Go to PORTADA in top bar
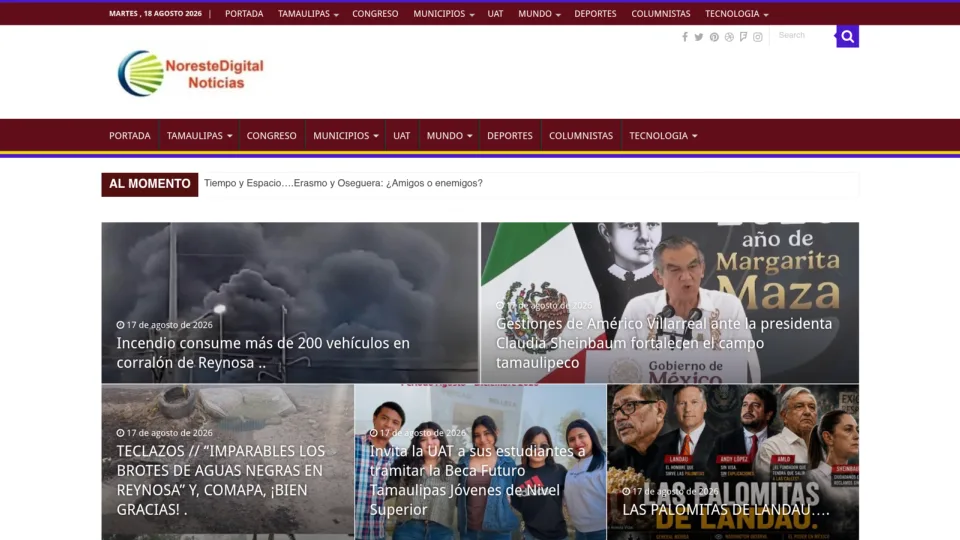The width and height of the screenshot is (960, 540). (x=244, y=13)
